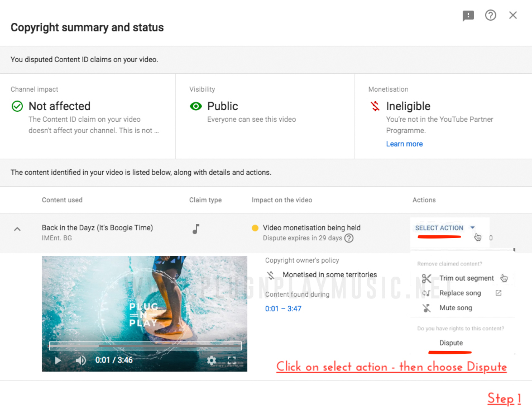Choose Replace song from menu
This screenshot has width=532, height=413.
459,293
